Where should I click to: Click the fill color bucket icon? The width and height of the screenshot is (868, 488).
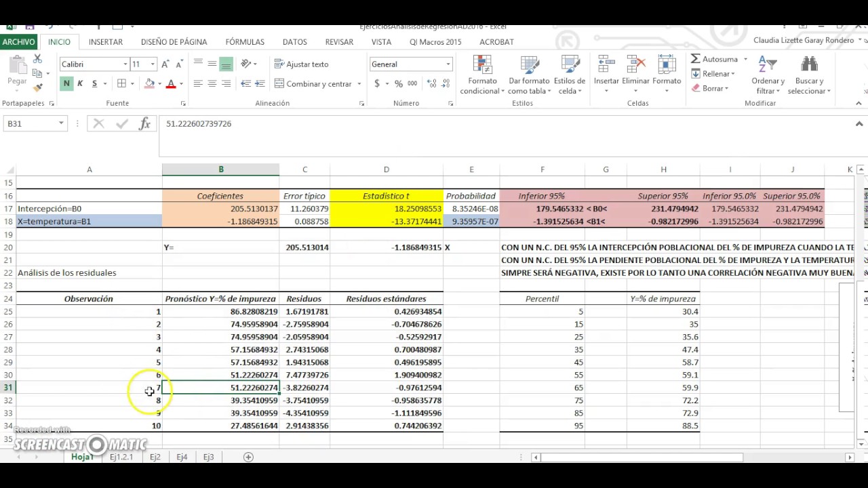tap(150, 83)
